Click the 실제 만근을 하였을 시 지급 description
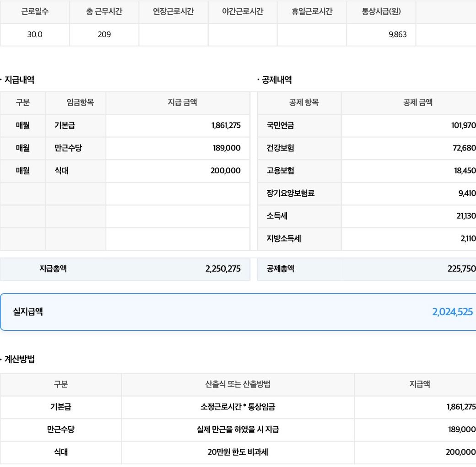Viewport: 476px width, 467px height. 238,430
